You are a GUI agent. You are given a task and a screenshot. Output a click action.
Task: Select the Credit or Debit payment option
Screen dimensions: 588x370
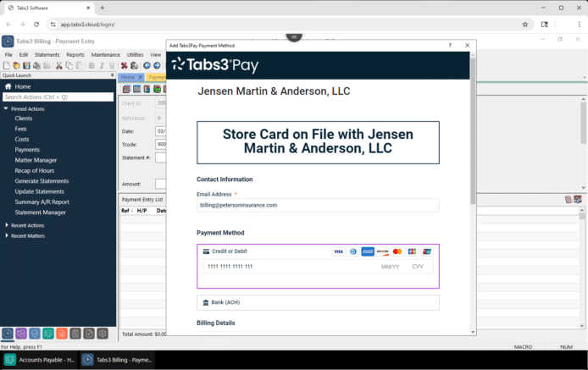(x=229, y=251)
